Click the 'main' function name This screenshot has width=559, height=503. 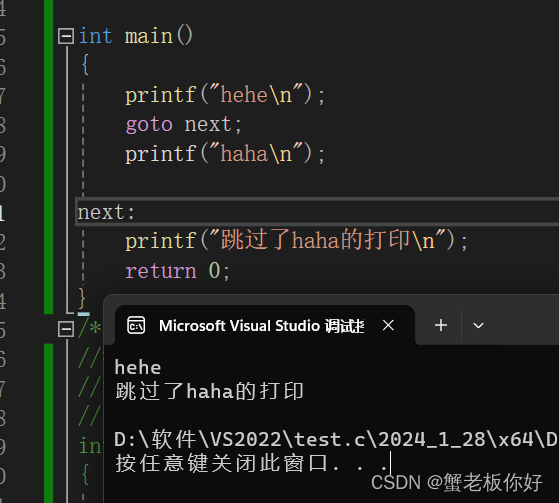click(149, 37)
